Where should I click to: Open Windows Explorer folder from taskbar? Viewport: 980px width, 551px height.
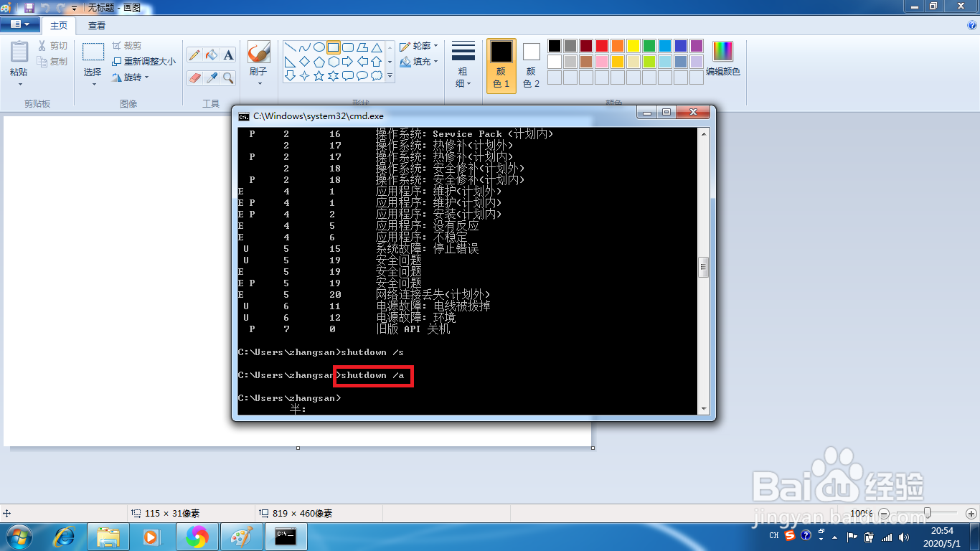[108, 536]
